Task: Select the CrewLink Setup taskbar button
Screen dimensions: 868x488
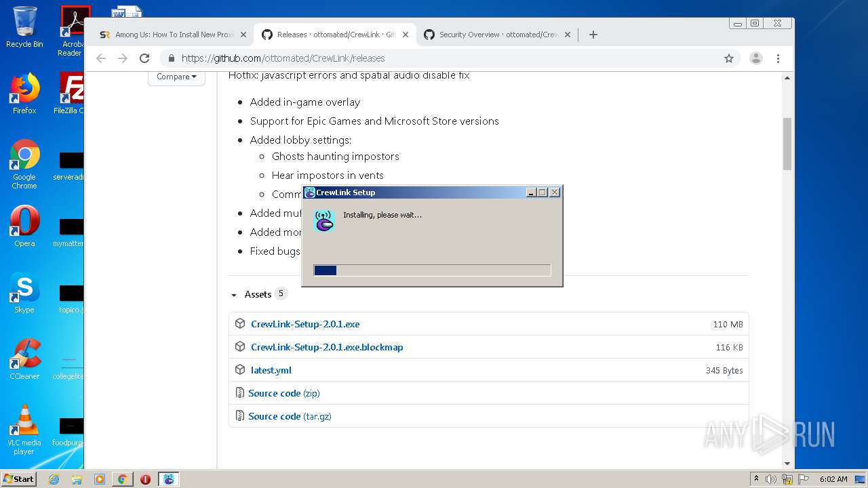Action: click(168, 479)
